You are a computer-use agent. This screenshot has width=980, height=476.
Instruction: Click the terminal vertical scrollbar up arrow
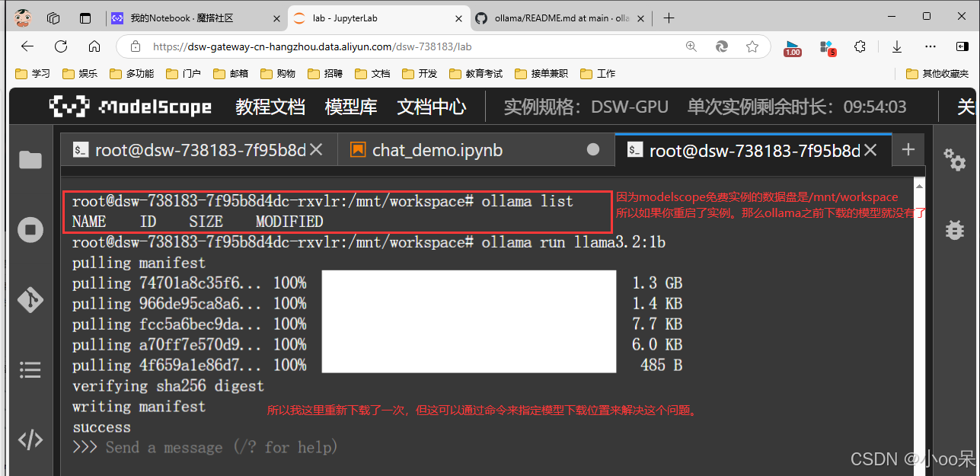(921, 186)
